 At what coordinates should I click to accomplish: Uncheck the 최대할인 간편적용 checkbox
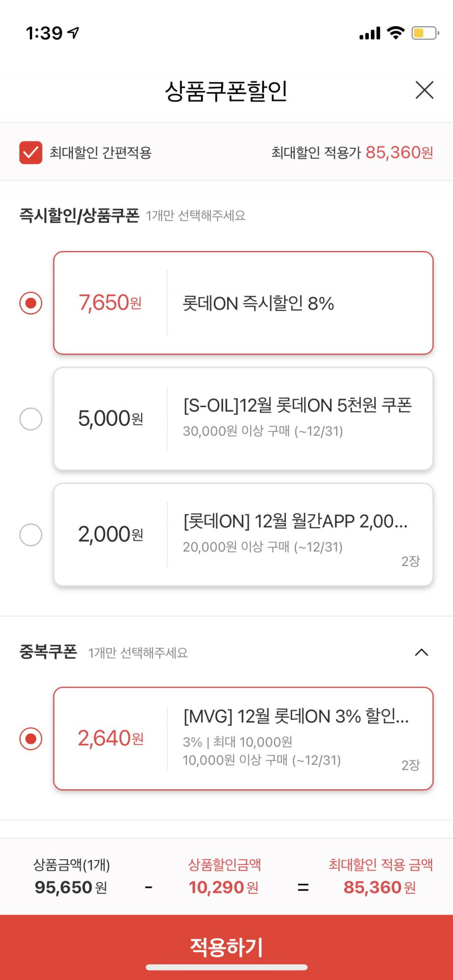(x=31, y=152)
